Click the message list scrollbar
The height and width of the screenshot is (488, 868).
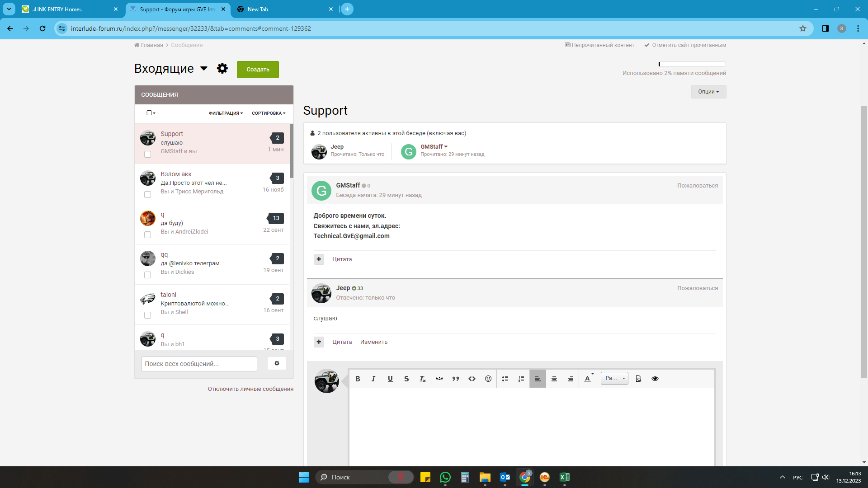pos(292,150)
